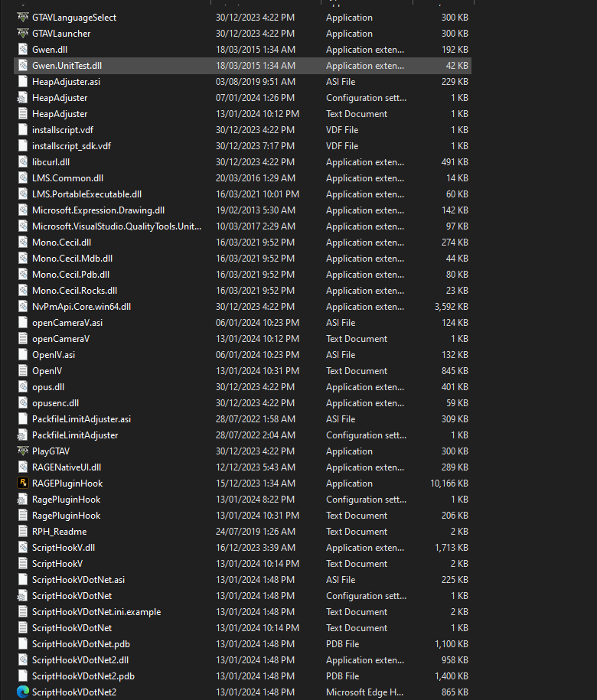Click the 15/12/2023 1:34 AM date cell
Screen dimensions: 597x700
point(256,483)
